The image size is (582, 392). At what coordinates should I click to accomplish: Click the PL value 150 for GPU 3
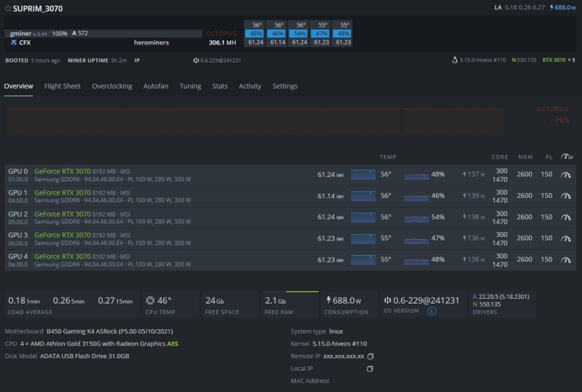click(x=546, y=238)
